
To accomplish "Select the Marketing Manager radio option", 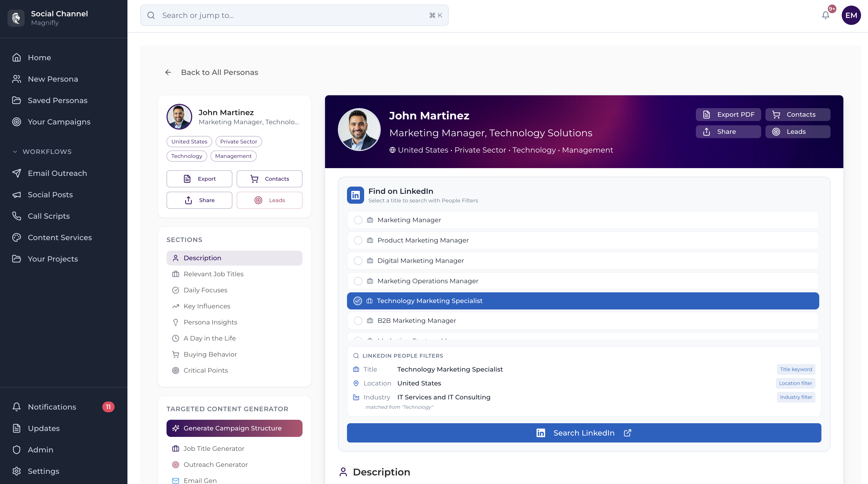I will (x=358, y=220).
